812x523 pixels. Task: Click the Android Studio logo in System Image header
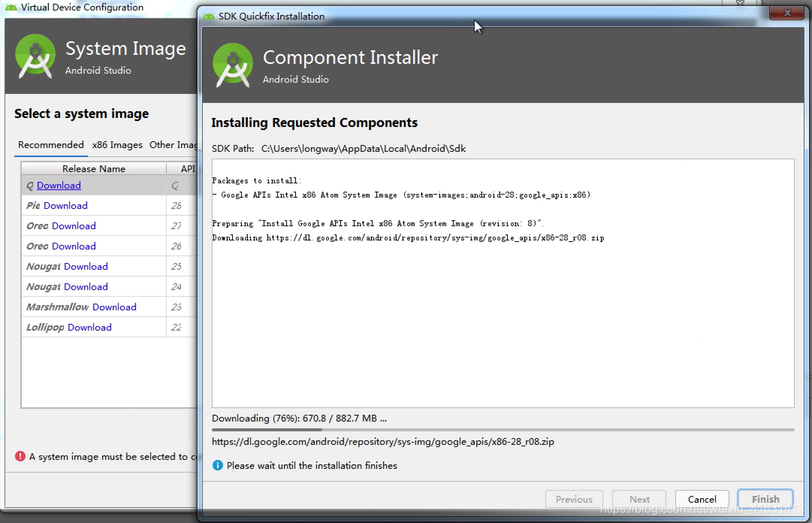coord(35,56)
